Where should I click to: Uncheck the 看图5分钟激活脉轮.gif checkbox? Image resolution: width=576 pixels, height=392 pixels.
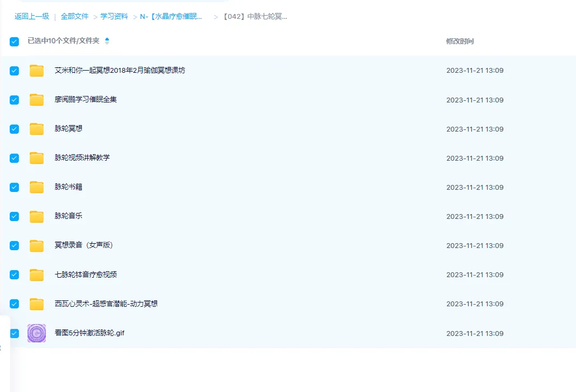(x=15, y=333)
